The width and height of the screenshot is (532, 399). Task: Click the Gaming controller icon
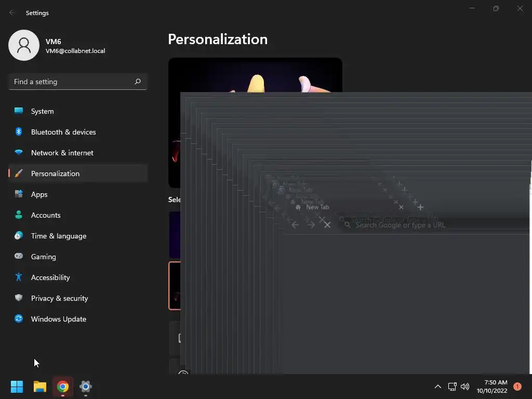[19, 256]
